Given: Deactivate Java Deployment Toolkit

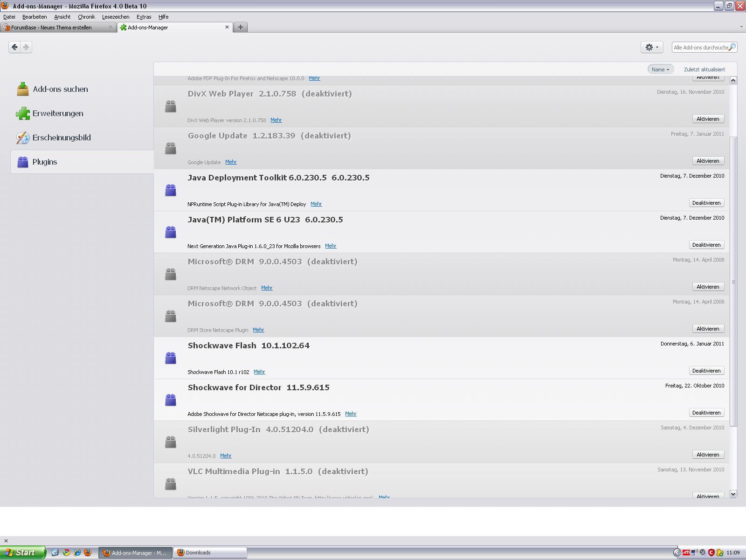Looking at the screenshot, I should point(706,203).
